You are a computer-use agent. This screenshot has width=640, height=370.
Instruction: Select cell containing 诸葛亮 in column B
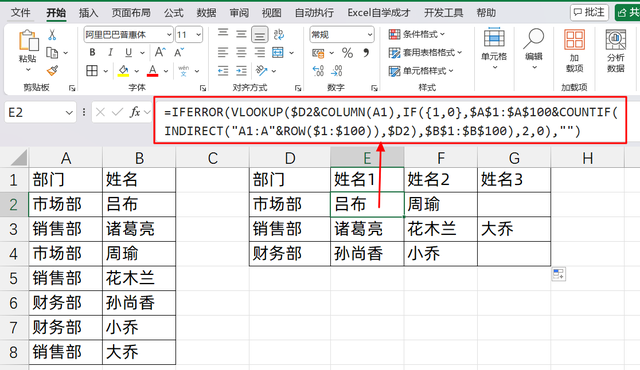pos(139,229)
